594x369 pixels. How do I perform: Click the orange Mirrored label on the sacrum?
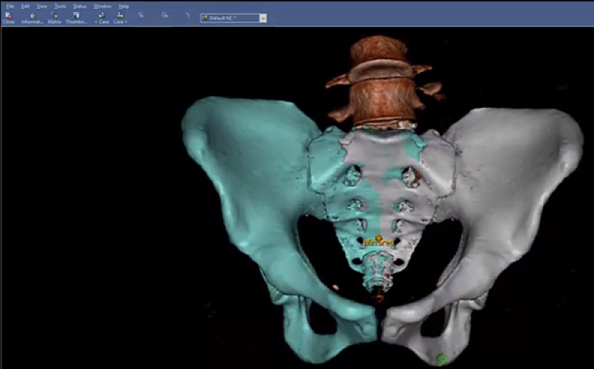point(378,241)
